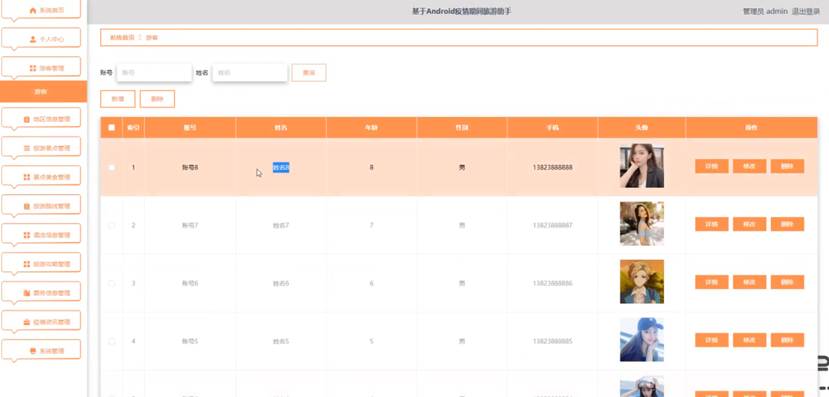Click the highlighted 姓名8 cell
Screen dimensions: 829x397
coord(281,168)
